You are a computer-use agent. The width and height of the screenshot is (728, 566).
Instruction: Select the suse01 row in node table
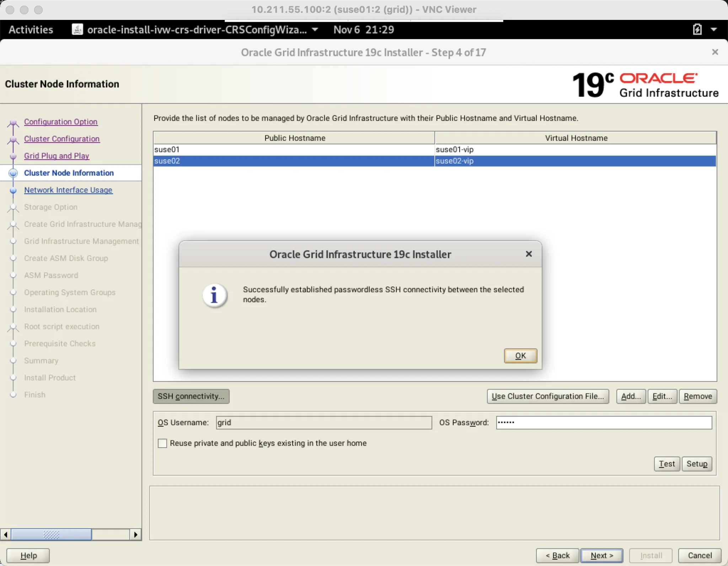pyautogui.click(x=435, y=149)
